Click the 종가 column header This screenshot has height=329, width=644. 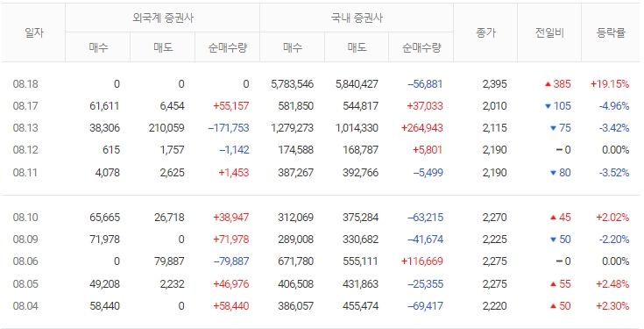click(x=485, y=33)
